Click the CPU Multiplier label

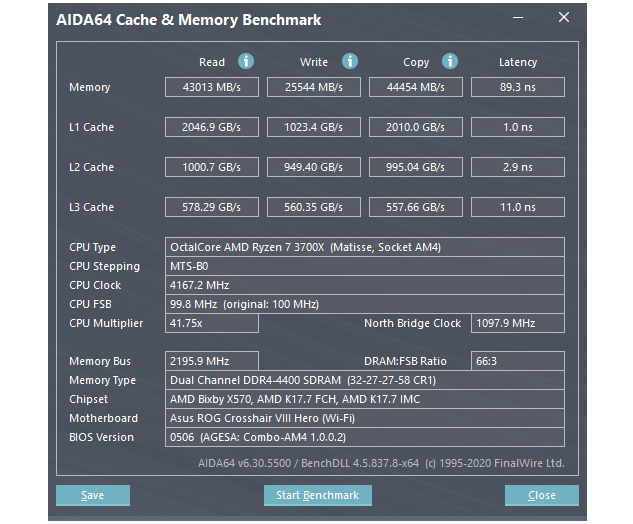pyautogui.click(x=106, y=323)
